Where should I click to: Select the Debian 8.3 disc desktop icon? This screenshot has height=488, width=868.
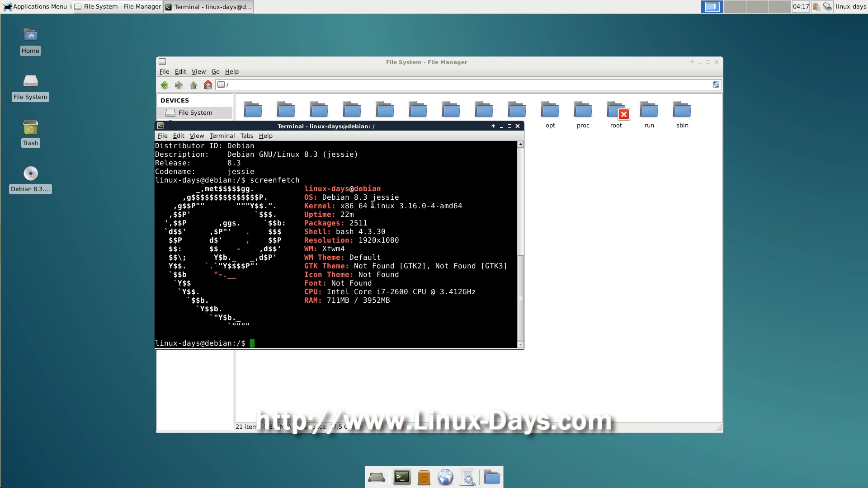point(30,179)
